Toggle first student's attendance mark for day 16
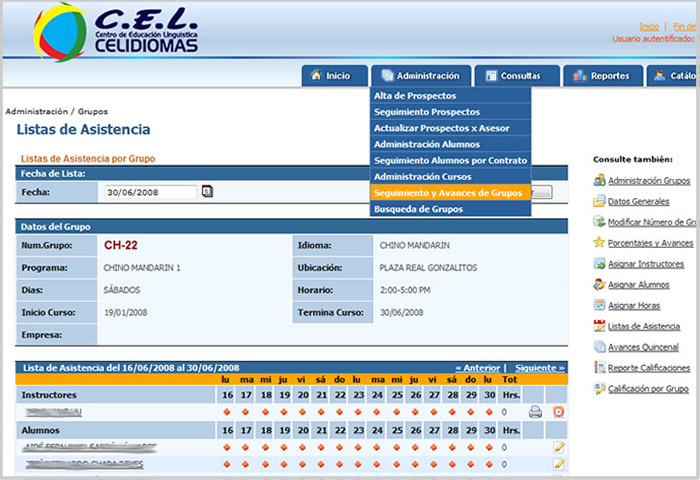Image resolution: width=700 pixels, height=480 pixels. (227, 447)
